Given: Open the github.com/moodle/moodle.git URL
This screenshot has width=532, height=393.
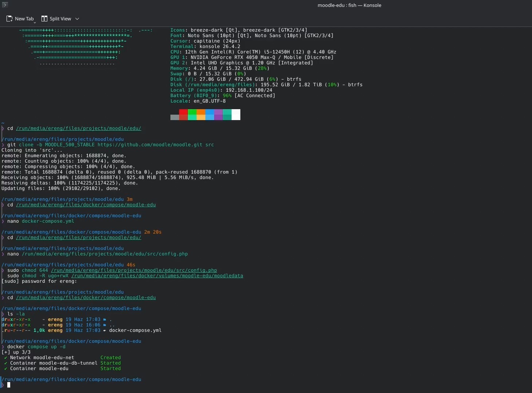Looking at the screenshot, I should 150,145.
